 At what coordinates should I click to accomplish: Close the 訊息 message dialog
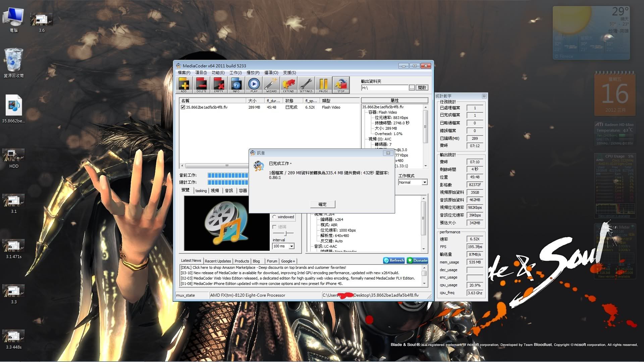(388, 153)
